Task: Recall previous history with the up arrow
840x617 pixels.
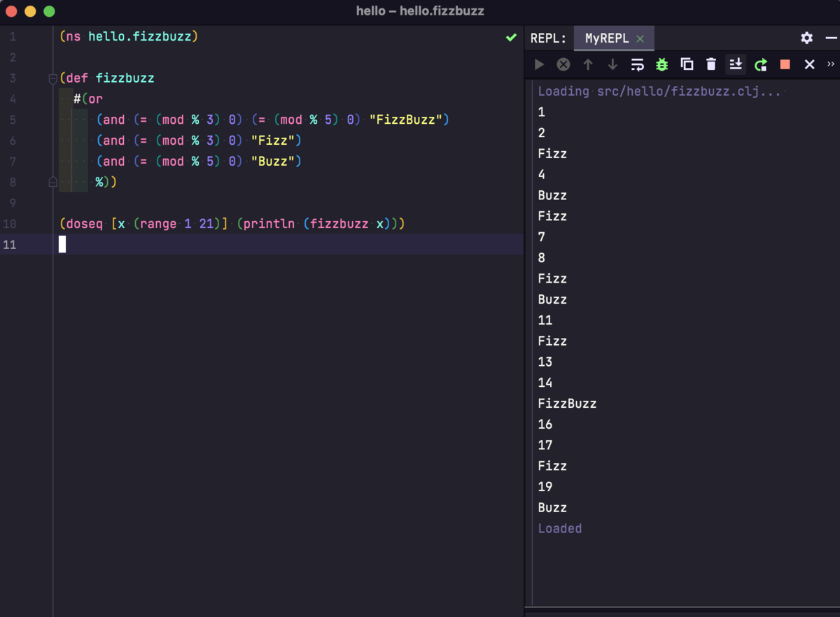Action: [x=589, y=64]
